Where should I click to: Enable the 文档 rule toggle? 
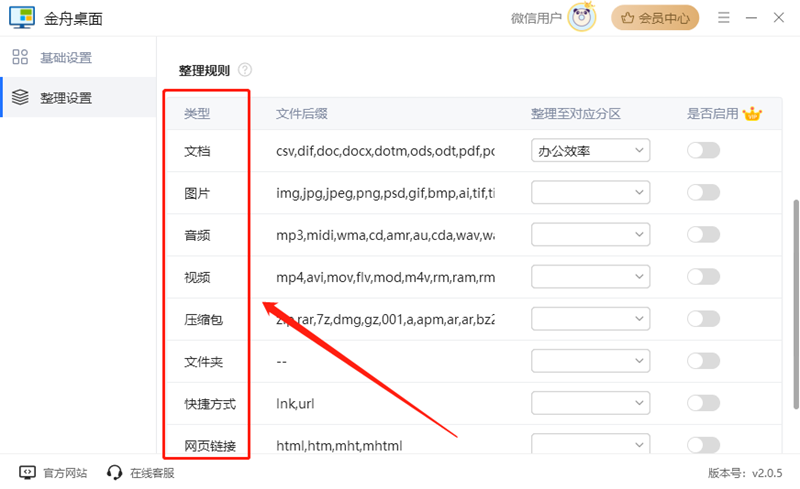click(x=704, y=151)
